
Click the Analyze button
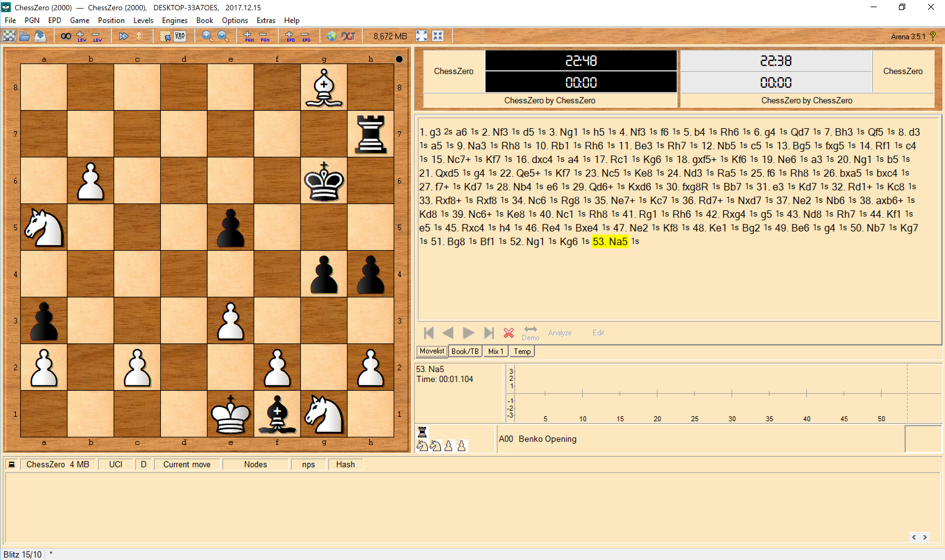560,333
